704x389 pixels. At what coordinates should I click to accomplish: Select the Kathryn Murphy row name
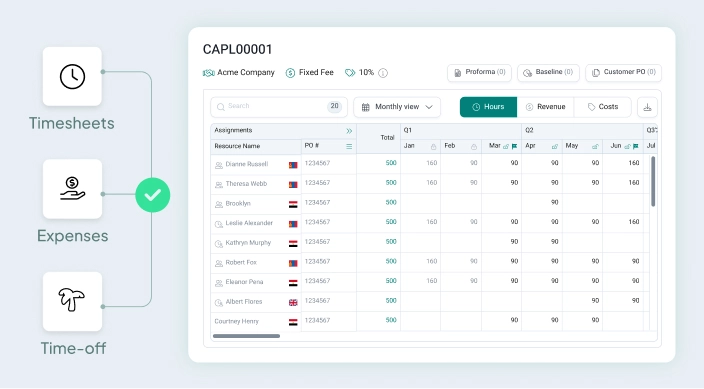[248, 243]
